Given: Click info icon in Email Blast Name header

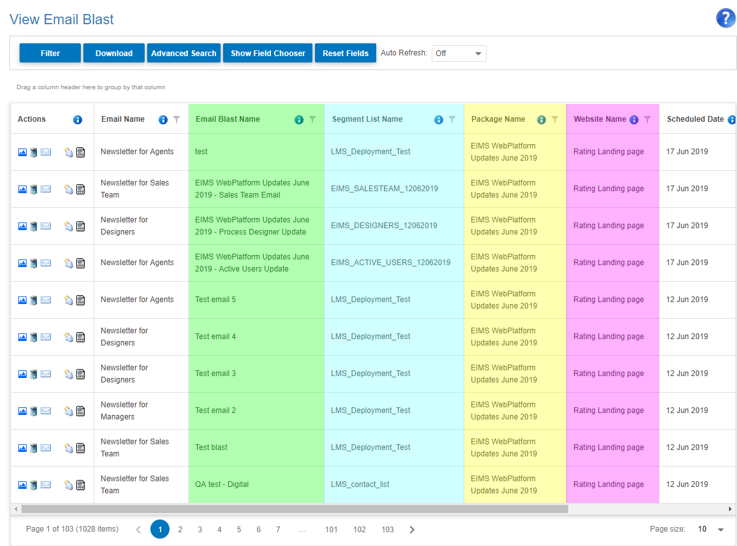Looking at the screenshot, I should (x=299, y=120).
